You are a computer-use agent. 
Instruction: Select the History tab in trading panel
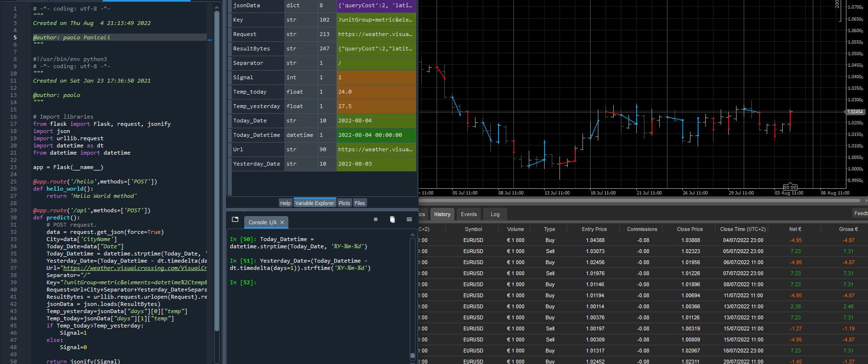[442, 214]
